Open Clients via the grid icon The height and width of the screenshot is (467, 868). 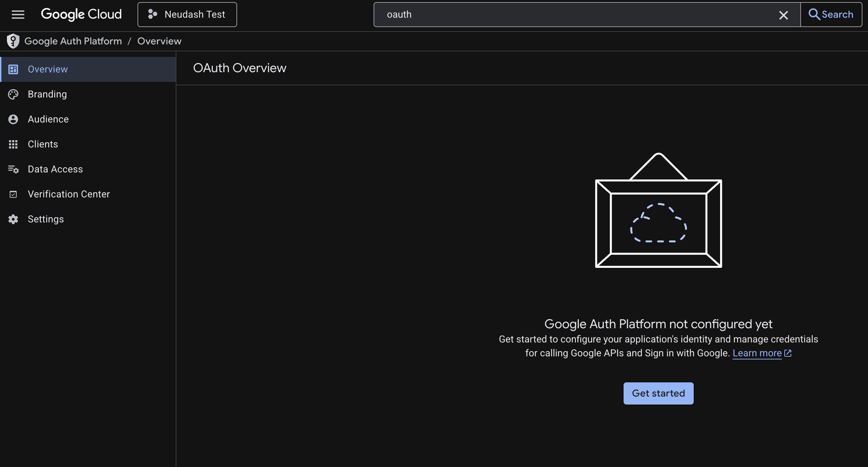click(13, 144)
